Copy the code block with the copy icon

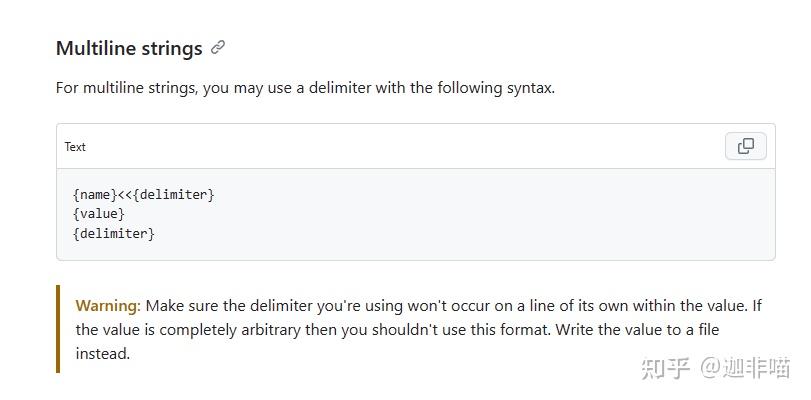(745, 146)
